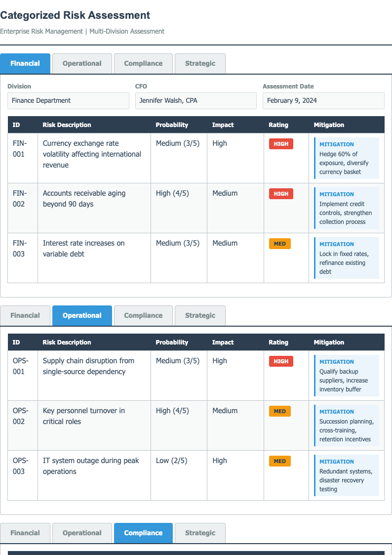This screenshot has height=555, width=392.
Task: Open the Operational tab above the Division field
Action: (x=82, y=64)
